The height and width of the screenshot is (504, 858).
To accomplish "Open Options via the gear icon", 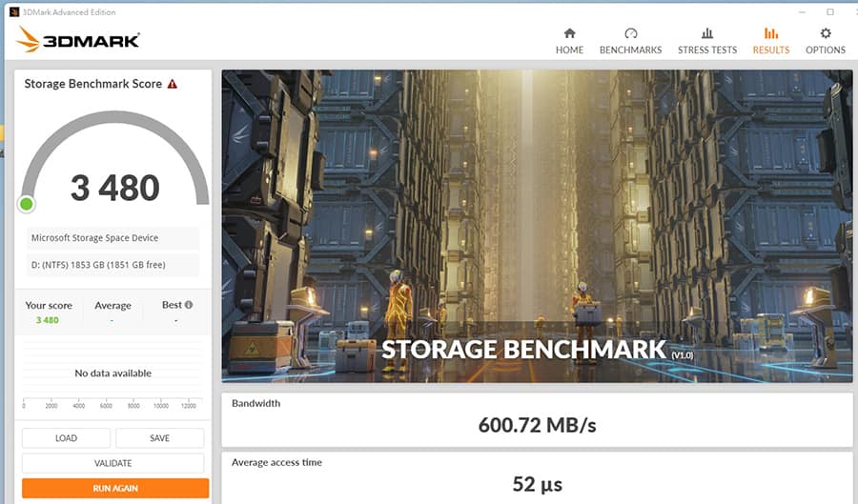I will pyautogui.click(x=826, y=33).
